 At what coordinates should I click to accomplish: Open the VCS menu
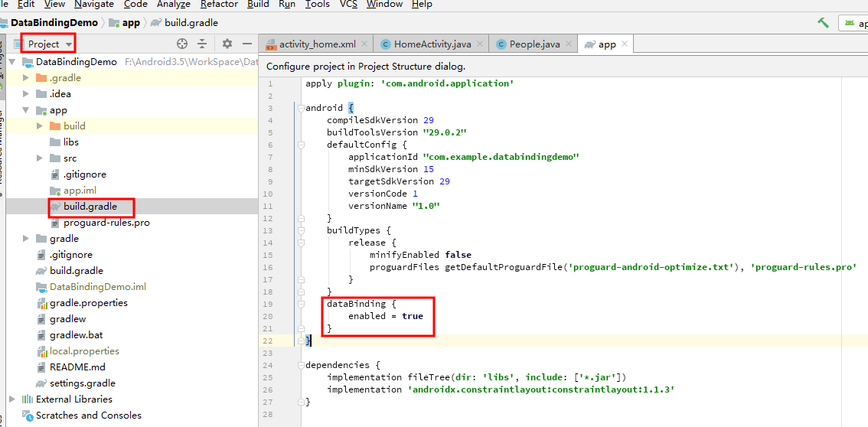tap(348, 5)
